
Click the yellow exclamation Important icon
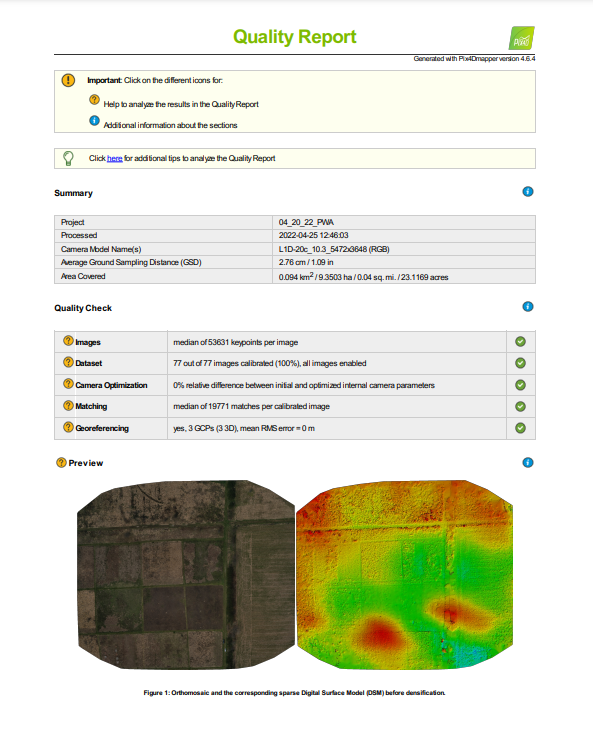68,80
